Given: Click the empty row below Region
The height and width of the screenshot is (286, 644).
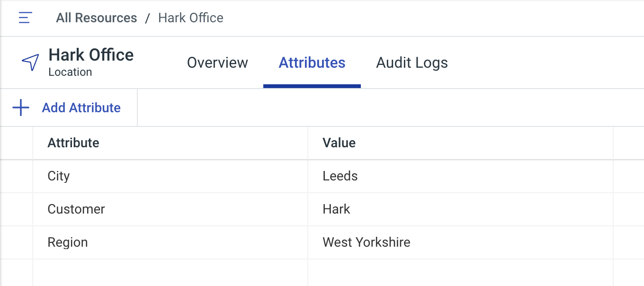Looking at the screenshot, I should [322, 273].
